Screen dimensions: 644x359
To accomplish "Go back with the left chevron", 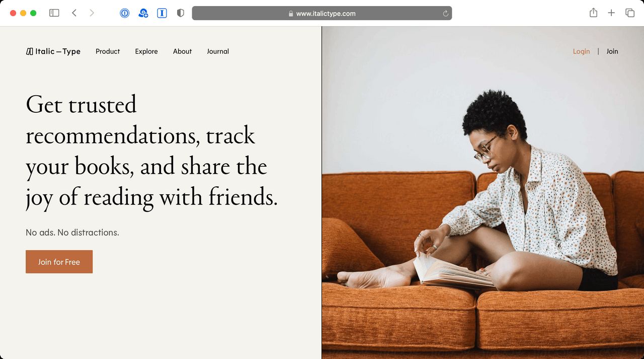I will point(74,13).
